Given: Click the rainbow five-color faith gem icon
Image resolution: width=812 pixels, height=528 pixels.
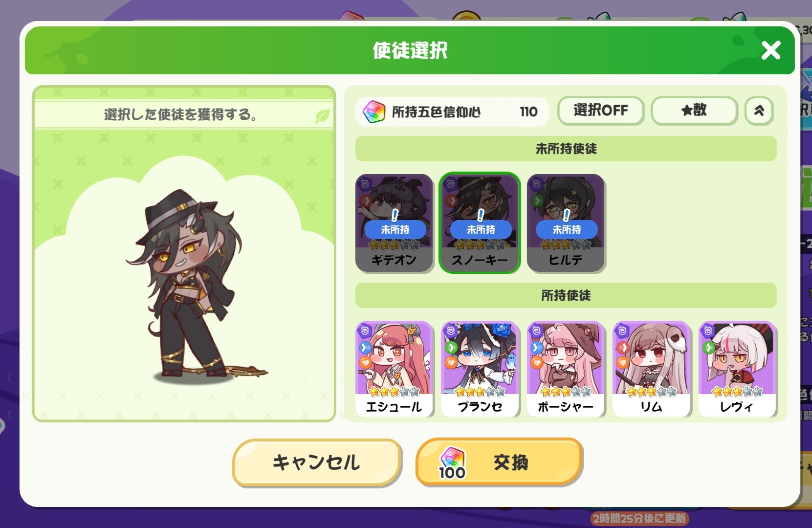Looking at the screenshot, I should pos(374,112).
